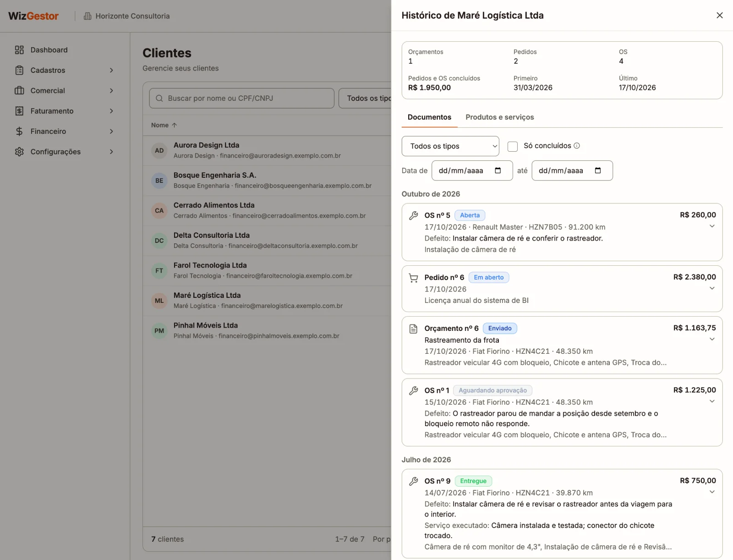
Task: Expand the Cadastros submenu chevron
Action: tap(111, 70)
